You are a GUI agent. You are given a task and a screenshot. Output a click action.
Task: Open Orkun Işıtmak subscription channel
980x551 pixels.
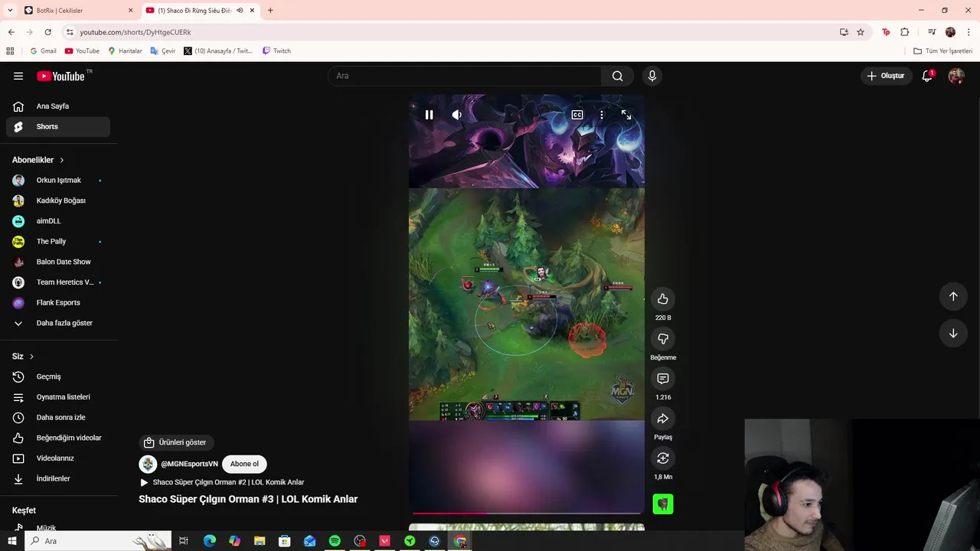[x=58, y=181]
